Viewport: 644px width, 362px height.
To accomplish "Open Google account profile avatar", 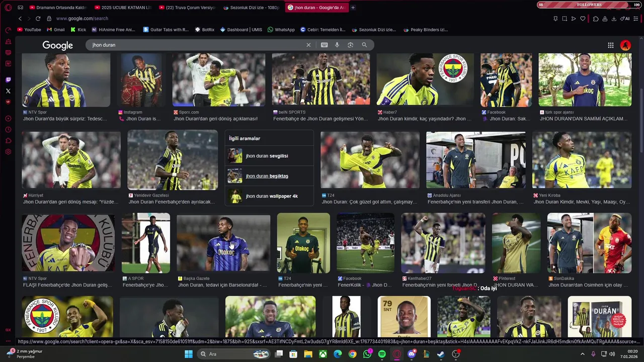I will [625, 45].
